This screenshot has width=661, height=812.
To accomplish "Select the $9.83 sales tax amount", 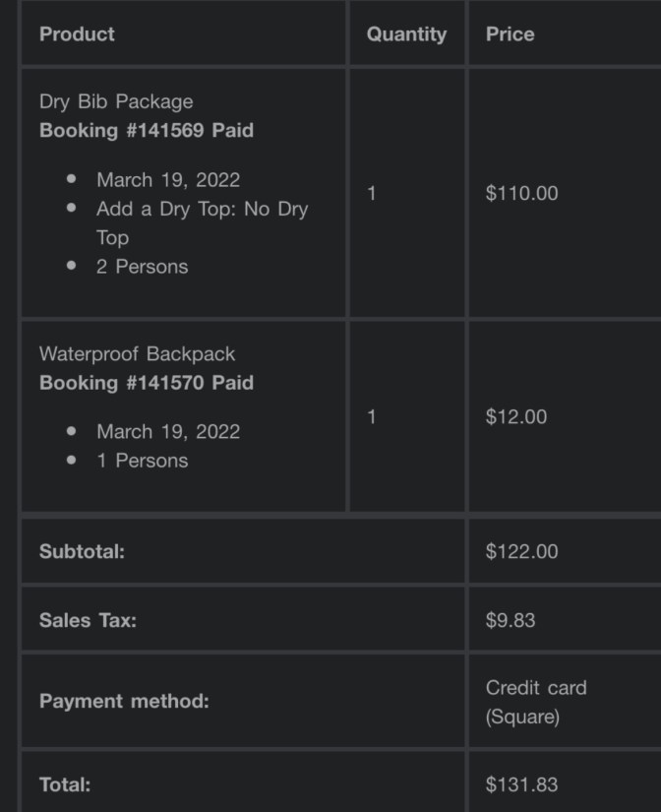I will pyautogui.click(x=511, y=620).
